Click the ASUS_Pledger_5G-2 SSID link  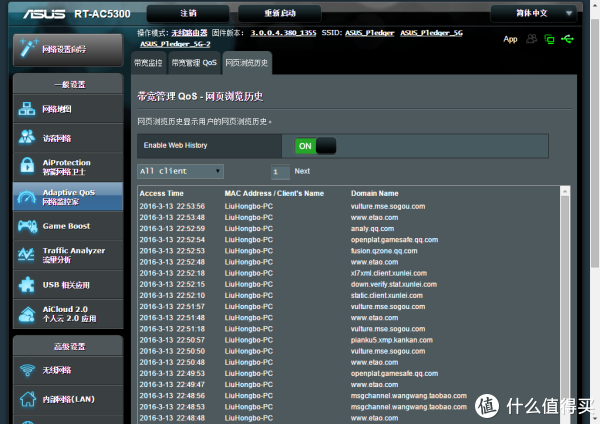coord(175,44)
